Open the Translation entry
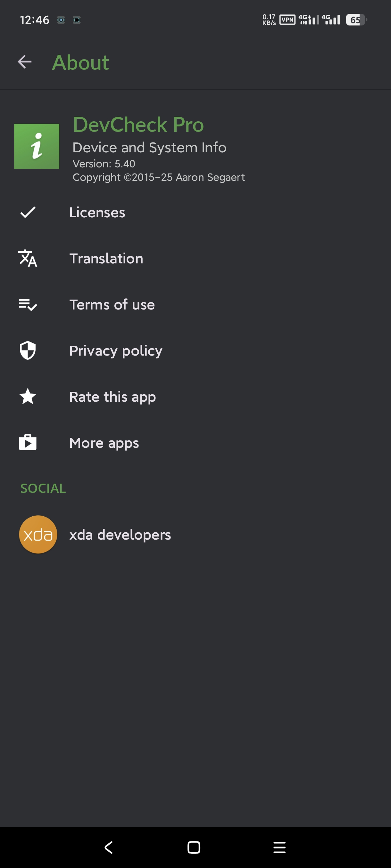Viewport: 391px width, 868px height. [x=195, y=258]
